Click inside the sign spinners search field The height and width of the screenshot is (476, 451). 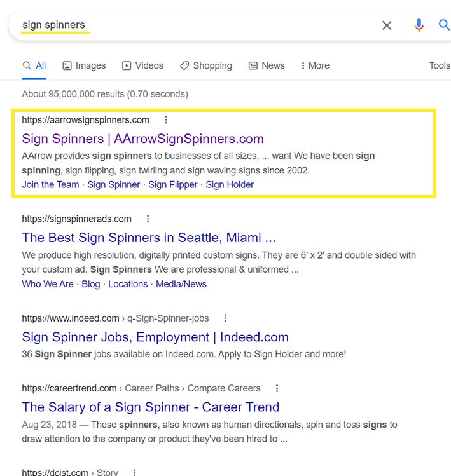(x=191, y=25)
